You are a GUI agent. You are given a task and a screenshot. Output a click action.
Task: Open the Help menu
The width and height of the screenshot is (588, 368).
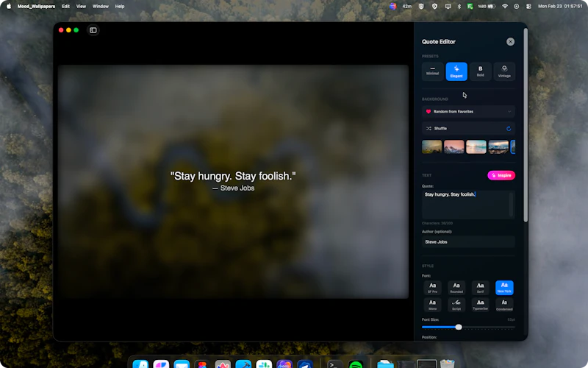point(120,7)
